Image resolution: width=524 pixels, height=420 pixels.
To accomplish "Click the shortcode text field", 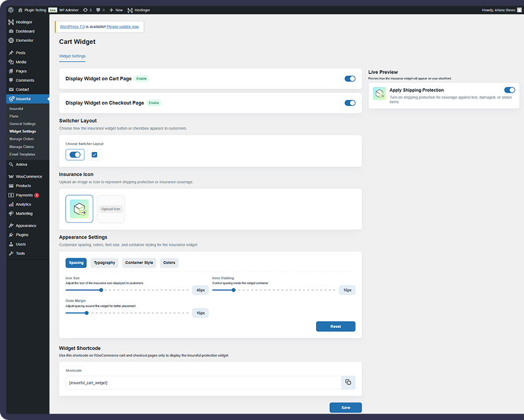I will click(203, 382).
